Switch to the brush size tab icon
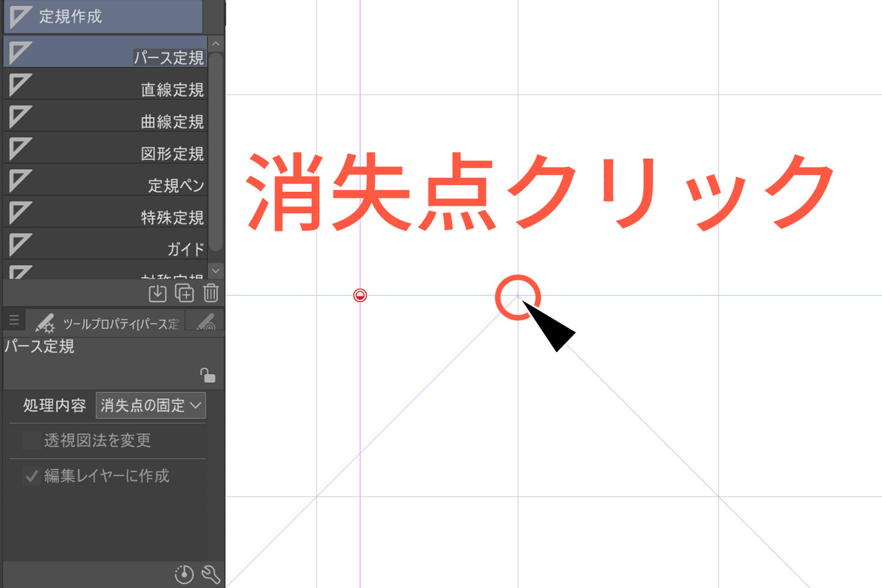This screenshot has height=588, width=882. (x=205, y=322)
